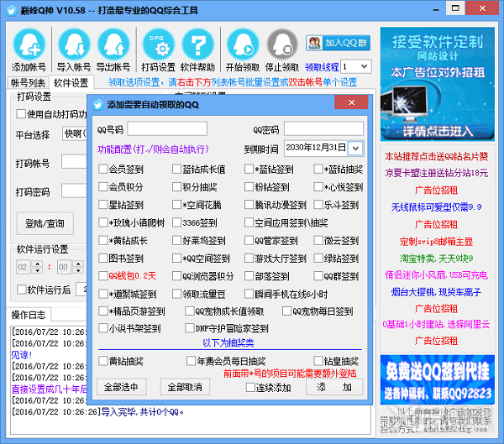
Task: Toggle the 绿钻签到 checkbox
Action: (x=318, y=258)
